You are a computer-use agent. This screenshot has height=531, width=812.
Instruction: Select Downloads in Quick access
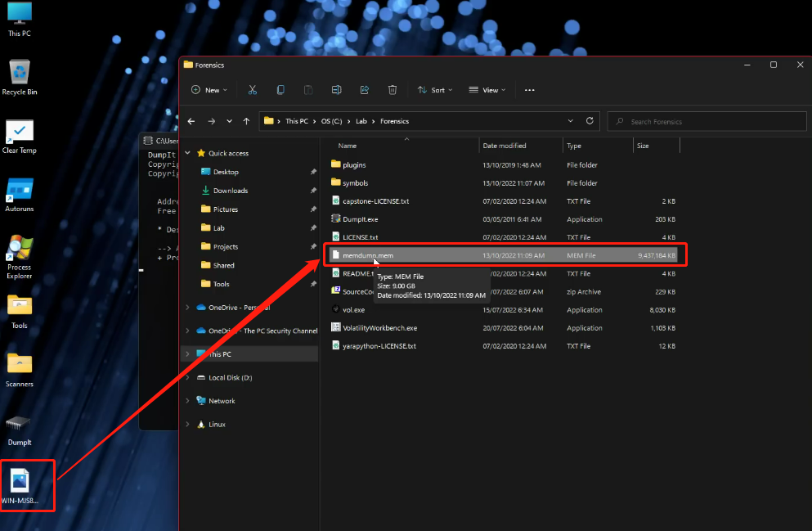tap(230, 191)
